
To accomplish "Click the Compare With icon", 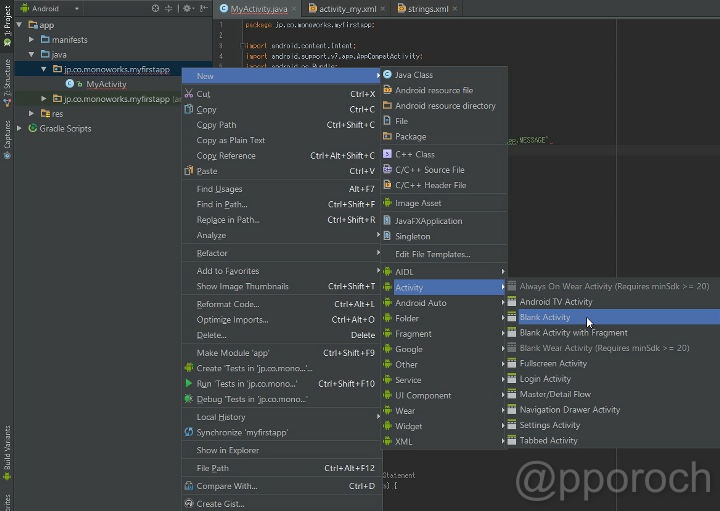I will [189, 485].
